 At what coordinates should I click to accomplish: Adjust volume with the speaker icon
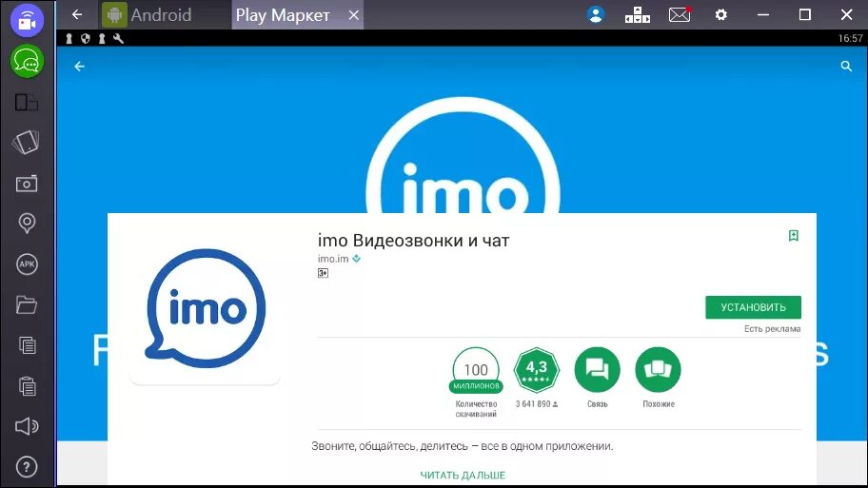click(27, 426)
